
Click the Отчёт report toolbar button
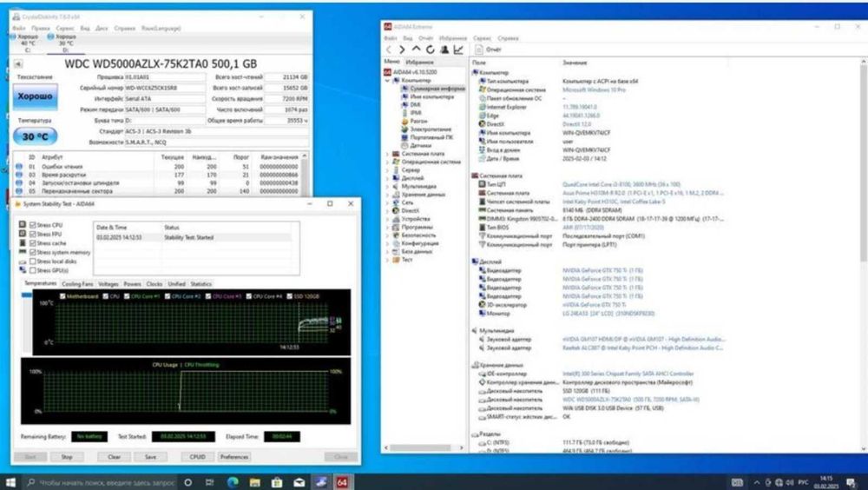pos(488,50)
